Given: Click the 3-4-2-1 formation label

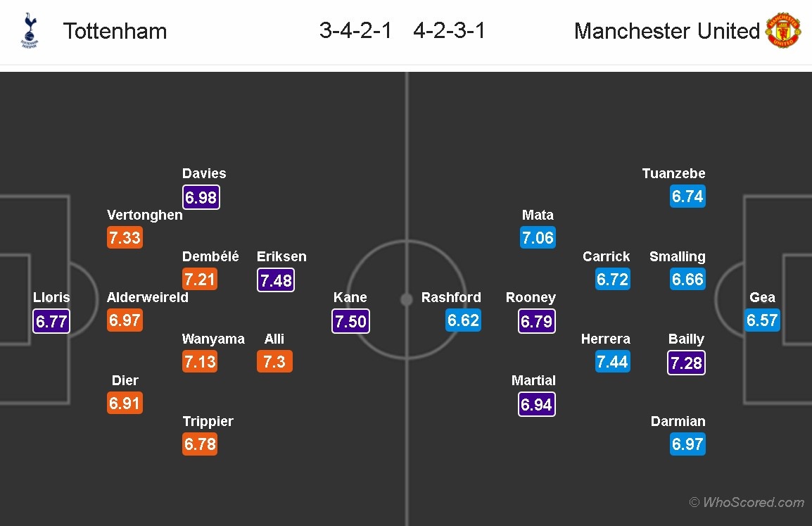Looking at the screenshot, I should [x=355, y=31].
